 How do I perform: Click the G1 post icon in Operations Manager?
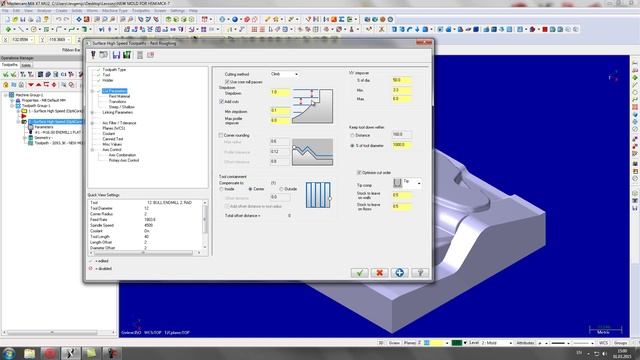pyautogui.click(x=63, y=74)
